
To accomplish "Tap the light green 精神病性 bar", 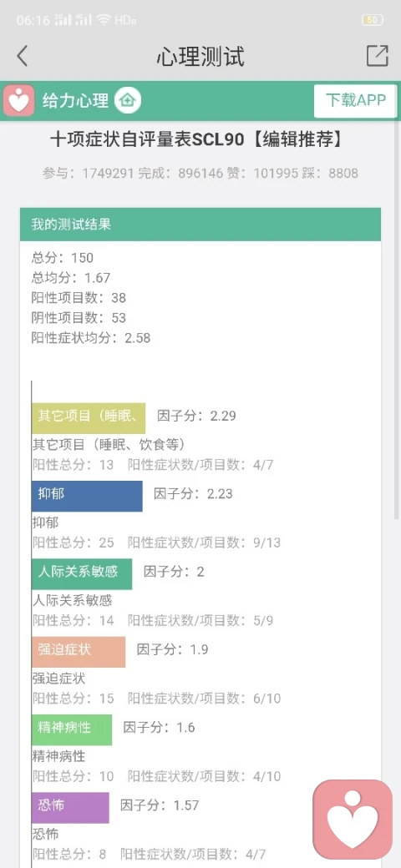I will [72, 729].
